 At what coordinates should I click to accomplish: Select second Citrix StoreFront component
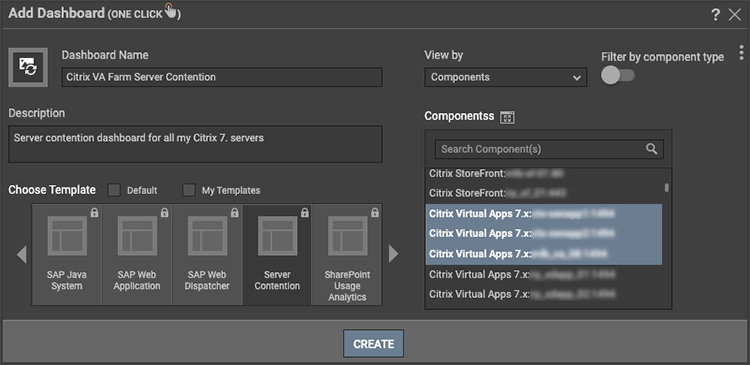(x=544, y=193)
